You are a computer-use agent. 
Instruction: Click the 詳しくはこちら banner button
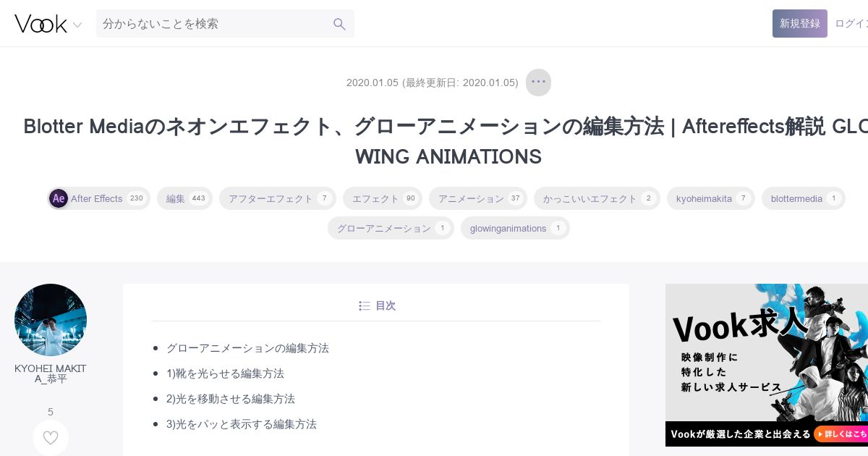click(841, 434)
